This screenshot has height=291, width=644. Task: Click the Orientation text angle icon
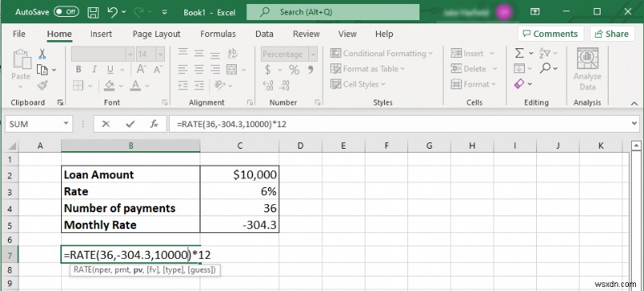point(220,85)
